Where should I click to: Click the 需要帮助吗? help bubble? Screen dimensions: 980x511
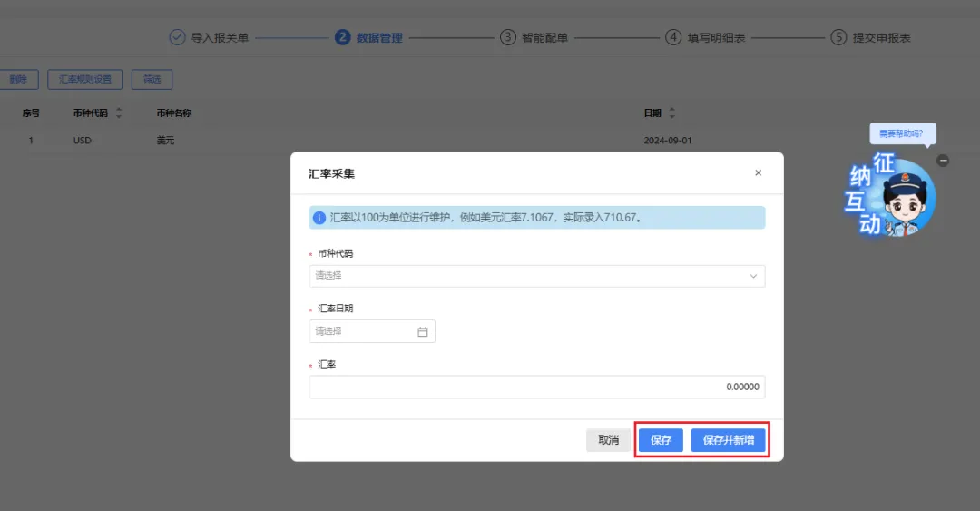902,133
